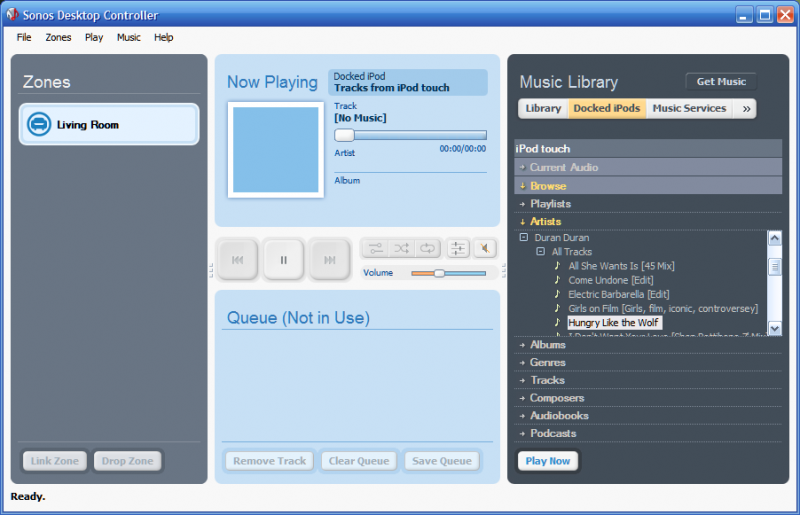Screen dimensions: 800x515
Task: Expand the Audiobooks category
Action: 648,415
